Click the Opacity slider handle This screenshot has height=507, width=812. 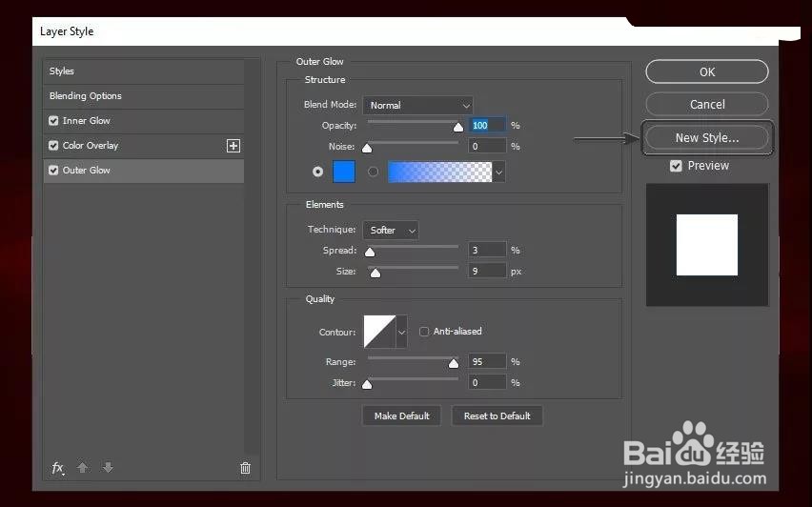(458, 127)
